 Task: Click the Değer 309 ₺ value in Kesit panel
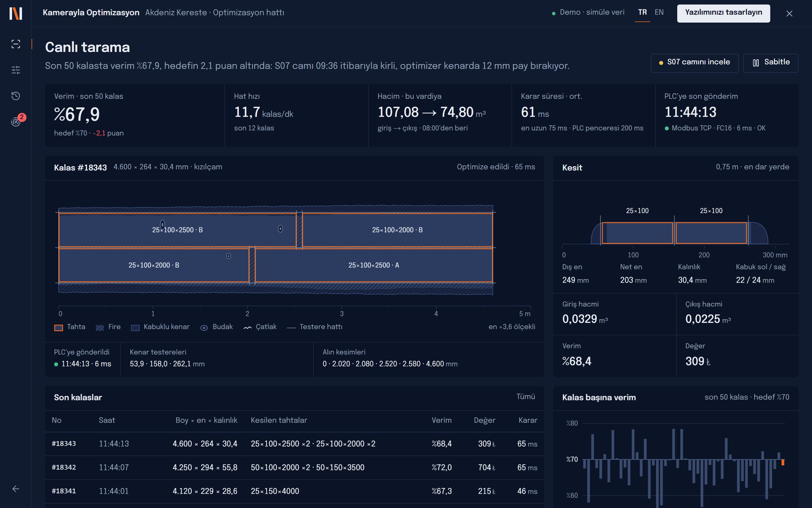coord(698,362)
